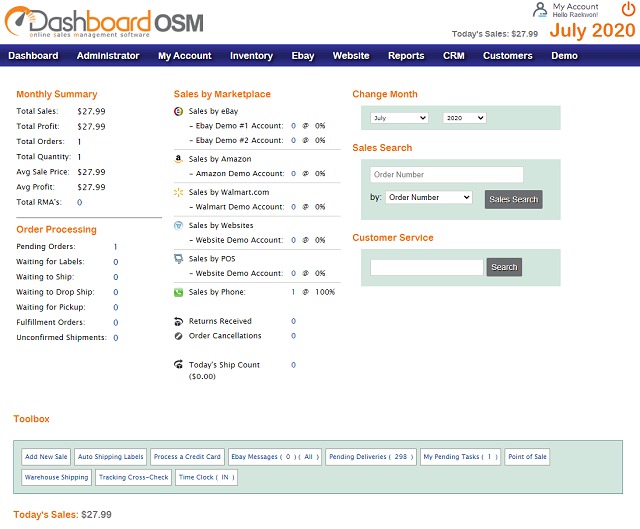Click the Time Clock (IN) button

[x=207, y=478]
